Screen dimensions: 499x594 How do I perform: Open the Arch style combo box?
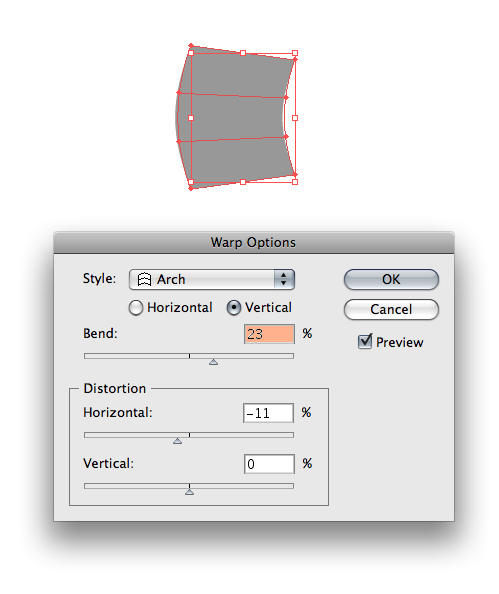[x=211, y=280]
